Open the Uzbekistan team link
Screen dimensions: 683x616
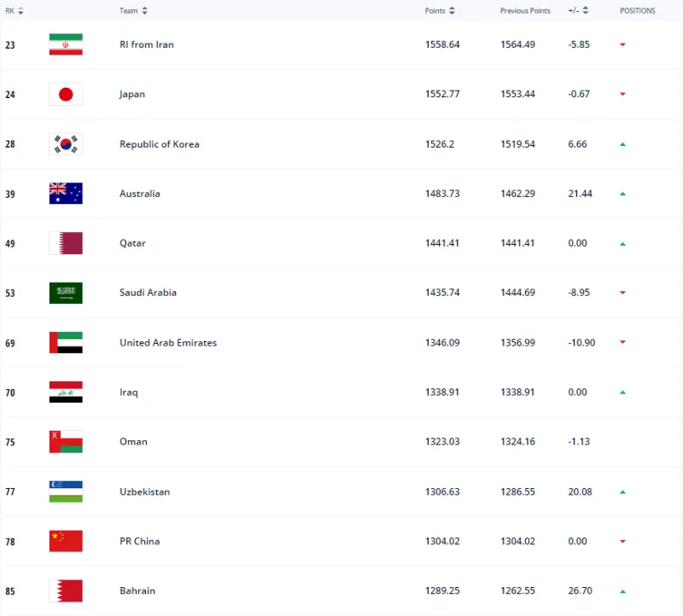coord(144,491)
